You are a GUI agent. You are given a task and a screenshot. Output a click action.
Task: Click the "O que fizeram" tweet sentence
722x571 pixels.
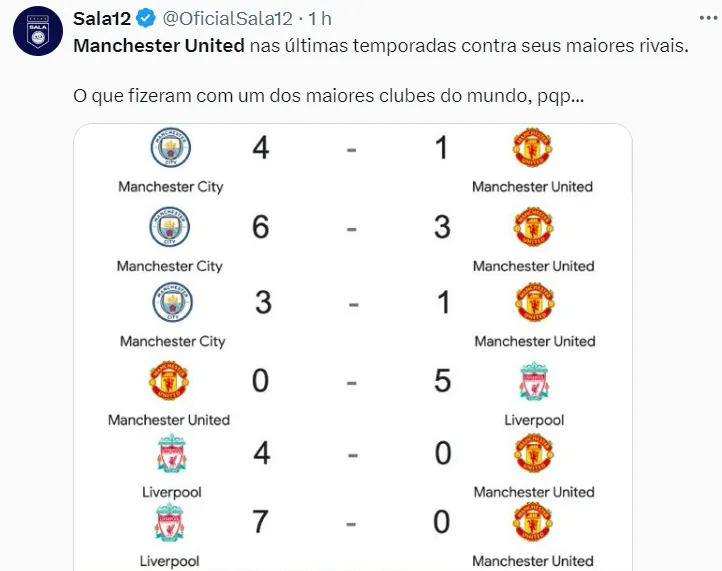(329, 98)
